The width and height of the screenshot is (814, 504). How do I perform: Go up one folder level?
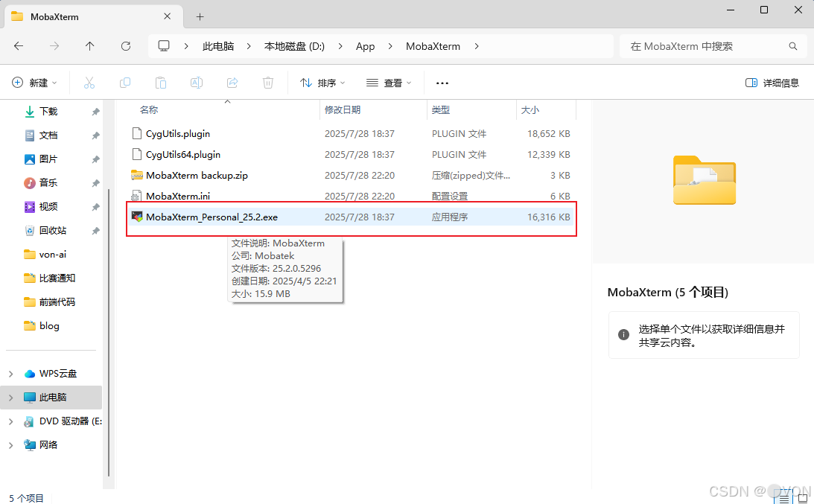90,46
